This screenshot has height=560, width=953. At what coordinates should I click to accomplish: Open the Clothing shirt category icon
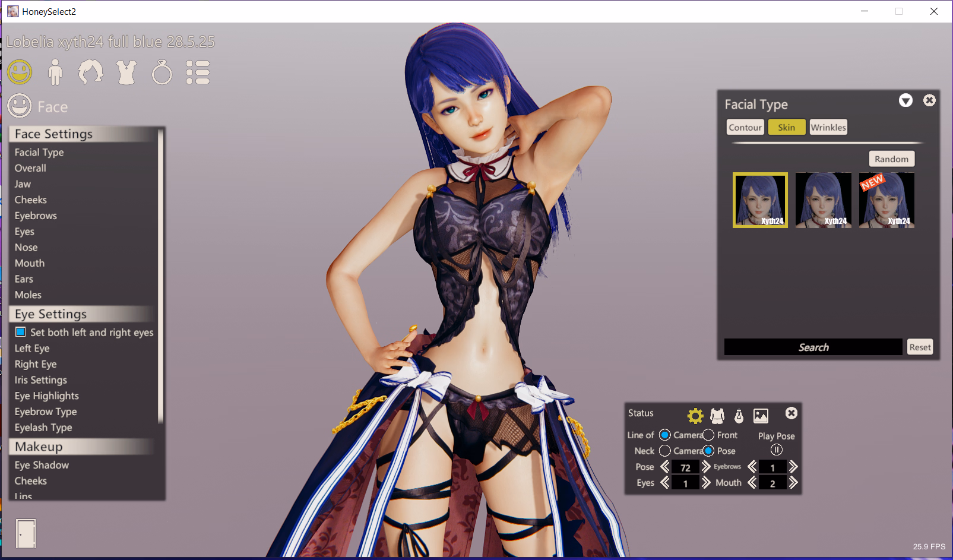coord(126,72)
